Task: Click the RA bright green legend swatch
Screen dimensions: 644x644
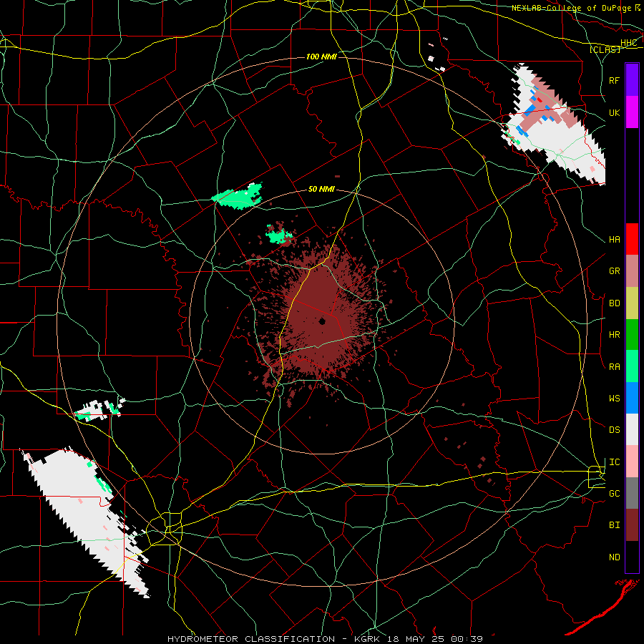Action: [632, 366]
